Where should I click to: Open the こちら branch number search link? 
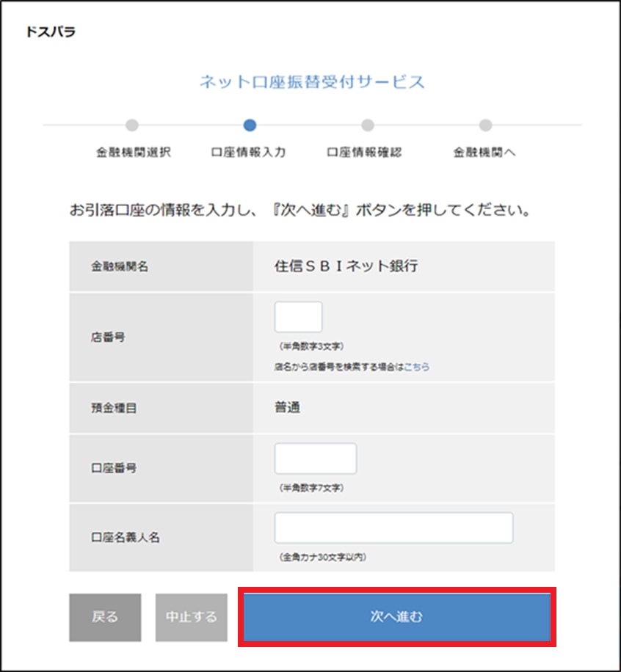click(416, 366)
